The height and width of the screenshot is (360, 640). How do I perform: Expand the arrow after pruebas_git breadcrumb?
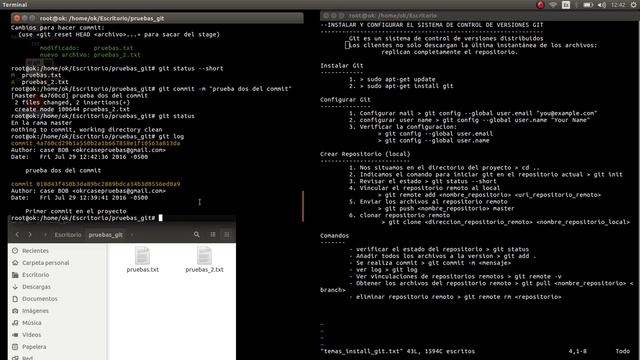pyautogui.click(x=132, y=235)
